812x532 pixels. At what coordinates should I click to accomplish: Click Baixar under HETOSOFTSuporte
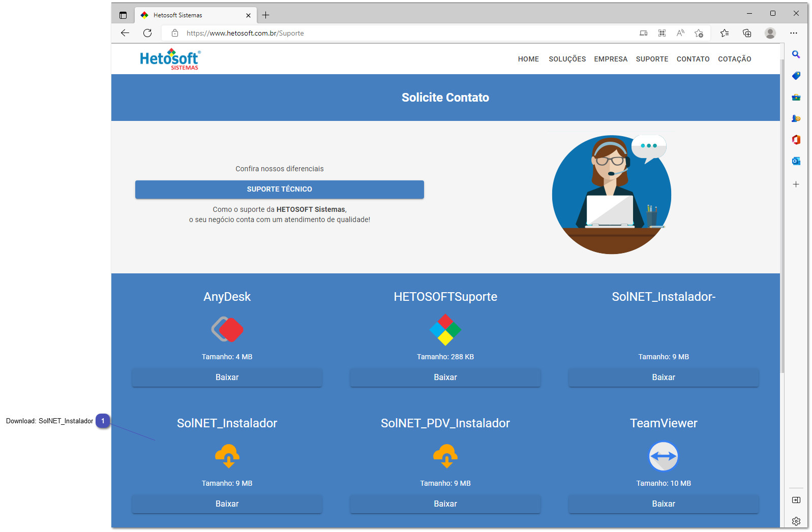coord(445,377)
